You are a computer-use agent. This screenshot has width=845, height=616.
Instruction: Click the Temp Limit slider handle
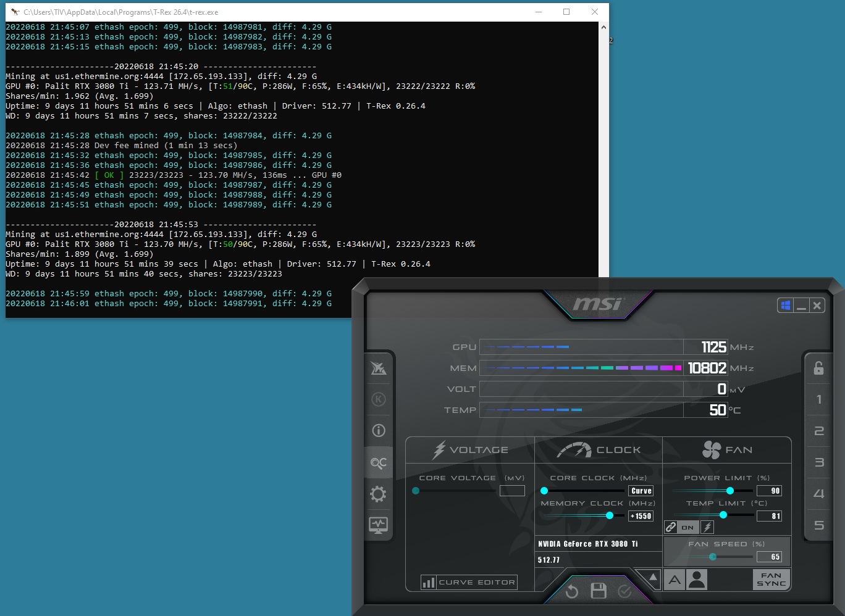723,515
